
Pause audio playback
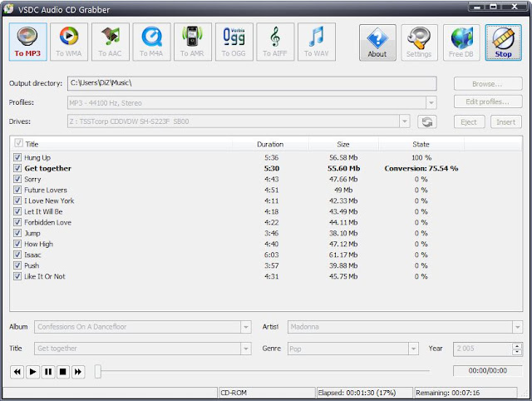point(48,372)
